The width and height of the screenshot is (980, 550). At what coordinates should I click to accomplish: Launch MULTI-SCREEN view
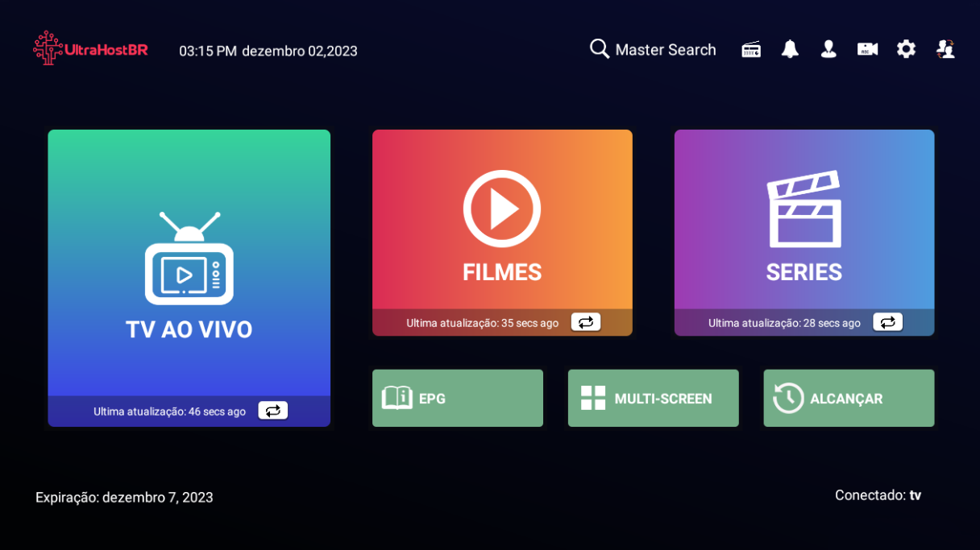(653, 398)
